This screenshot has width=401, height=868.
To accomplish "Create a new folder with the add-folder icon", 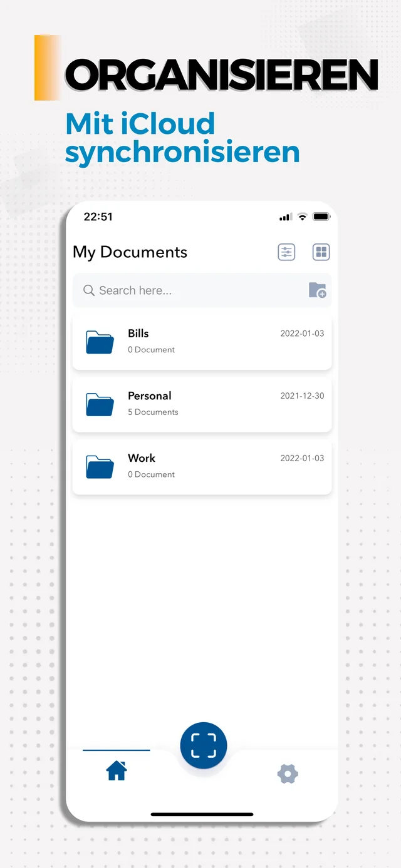I will pyautogui.click(x=318, y=290).
